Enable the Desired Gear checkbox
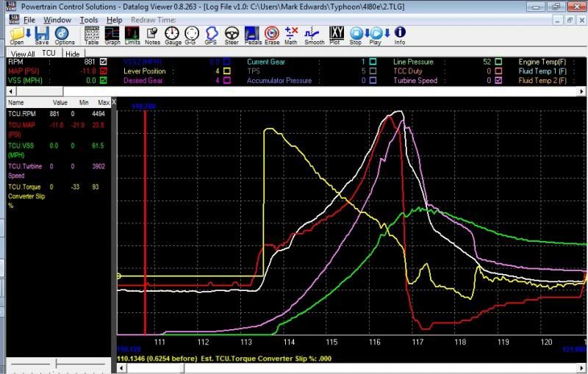This screenshot has height=374, width=588. pos(227,80)
